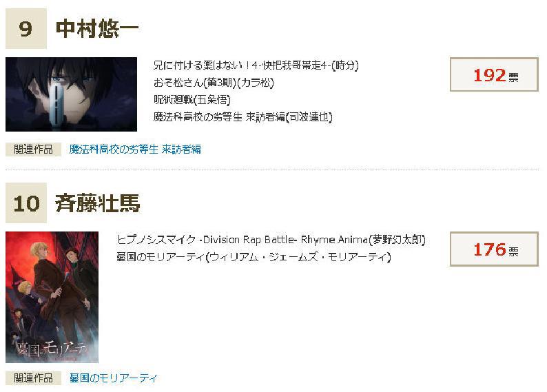The width and height of the screenshot is (547, 392).
Task: Select the 兄に付ける薬はない！4 role line
Action: pos(256,65)
